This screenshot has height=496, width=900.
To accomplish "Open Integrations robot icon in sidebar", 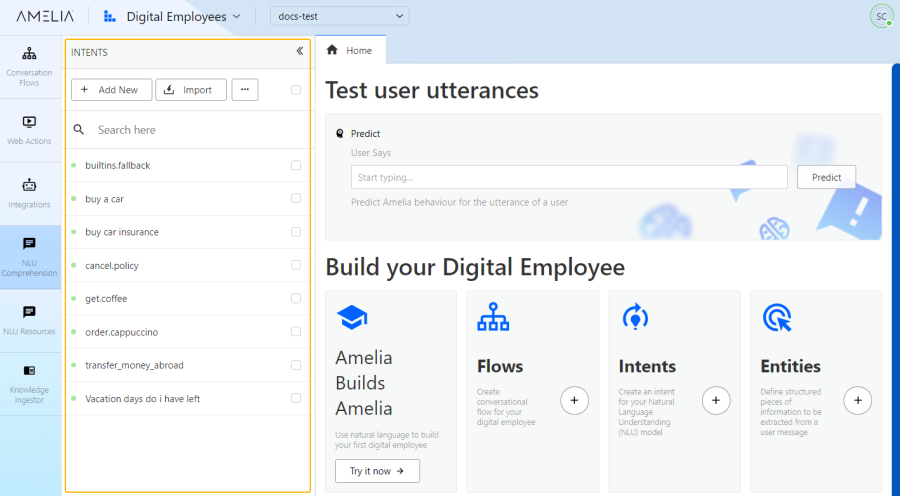I will 29,185.
